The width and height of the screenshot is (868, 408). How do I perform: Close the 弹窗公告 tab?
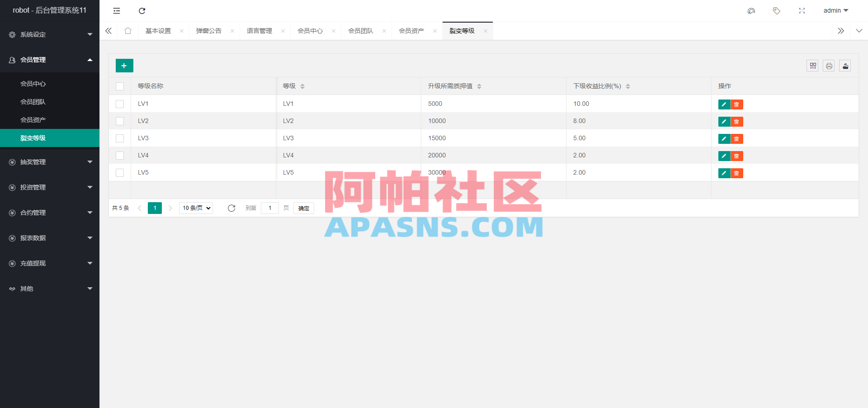coord(232,31)
